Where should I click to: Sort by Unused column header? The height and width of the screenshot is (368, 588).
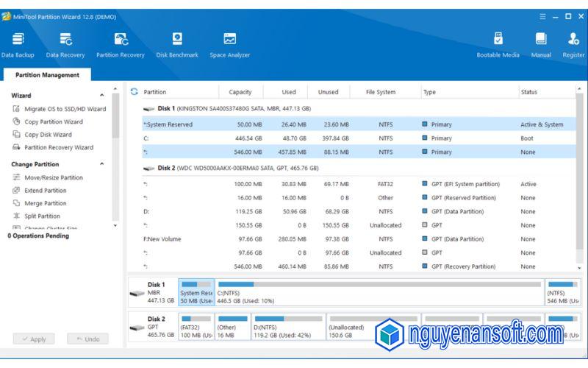click(328, 91)
